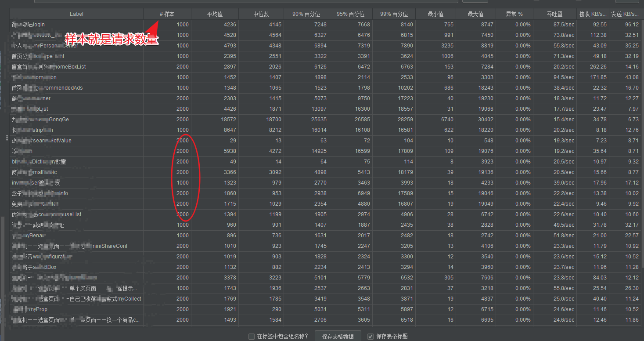The image size is (644, 341).
Task: Click the median value 290
Action: pos(277,309)
